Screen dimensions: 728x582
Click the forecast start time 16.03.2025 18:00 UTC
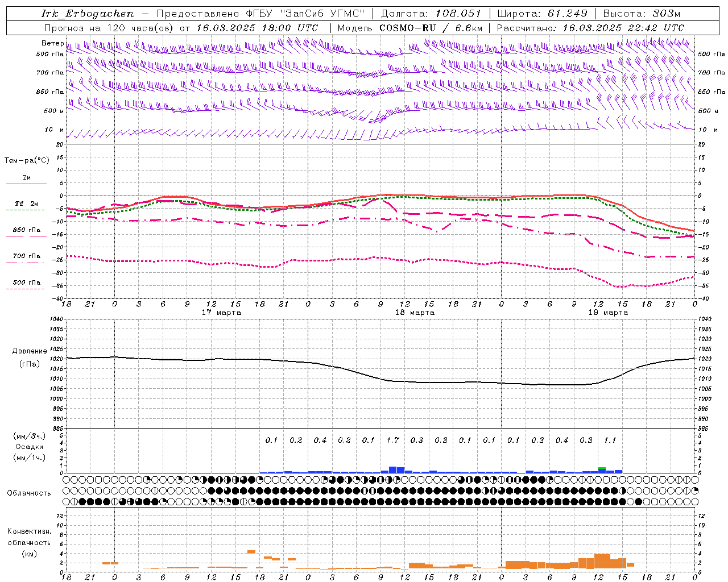pos(257,28)
